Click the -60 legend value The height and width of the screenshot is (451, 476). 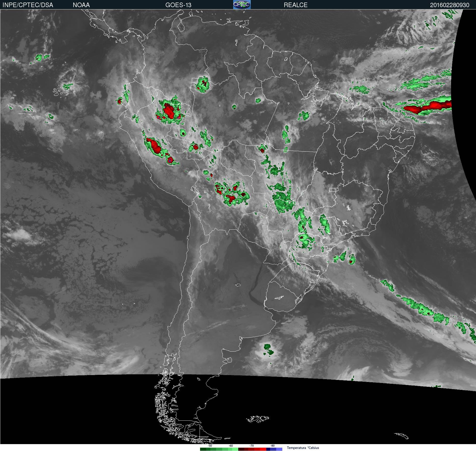click(x=231, y=446)
